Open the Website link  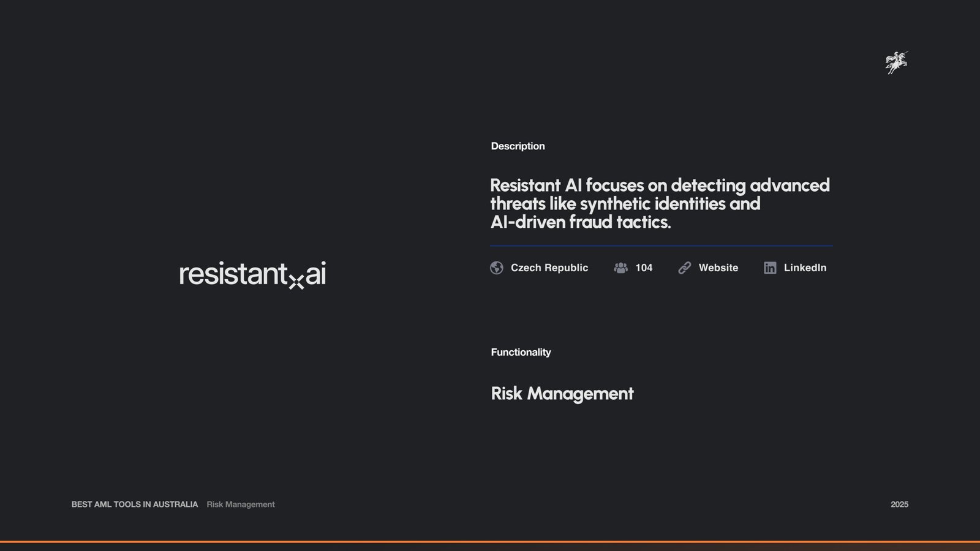[718, 268]
